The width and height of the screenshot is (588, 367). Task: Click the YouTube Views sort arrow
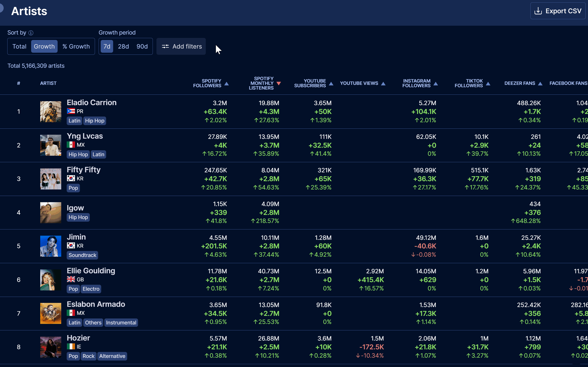pyautogui.click(x=383, y=84)
